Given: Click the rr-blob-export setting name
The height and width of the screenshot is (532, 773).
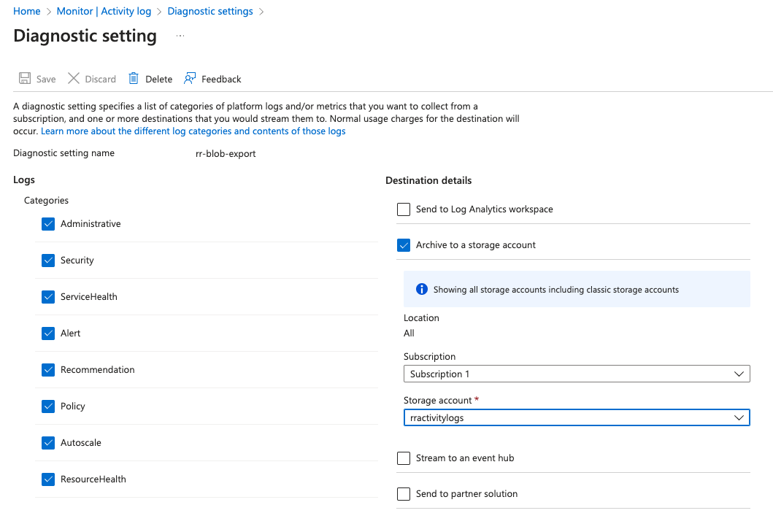Looking at the screenshot, I should click(x=220, y=154).
